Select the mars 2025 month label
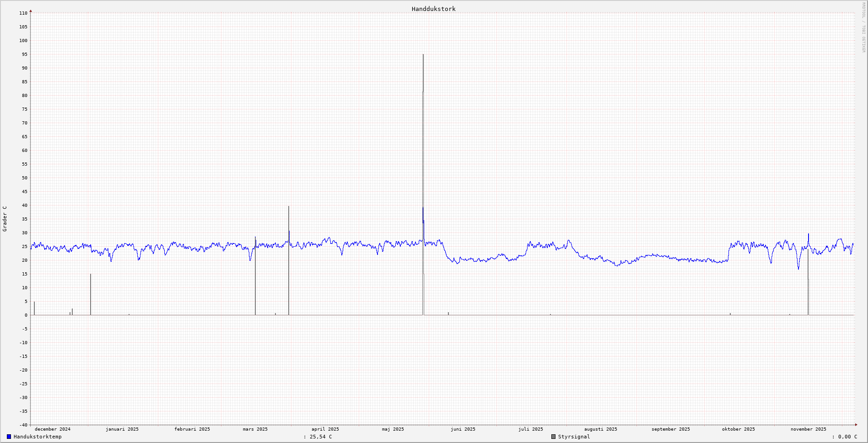 [255, 429]
